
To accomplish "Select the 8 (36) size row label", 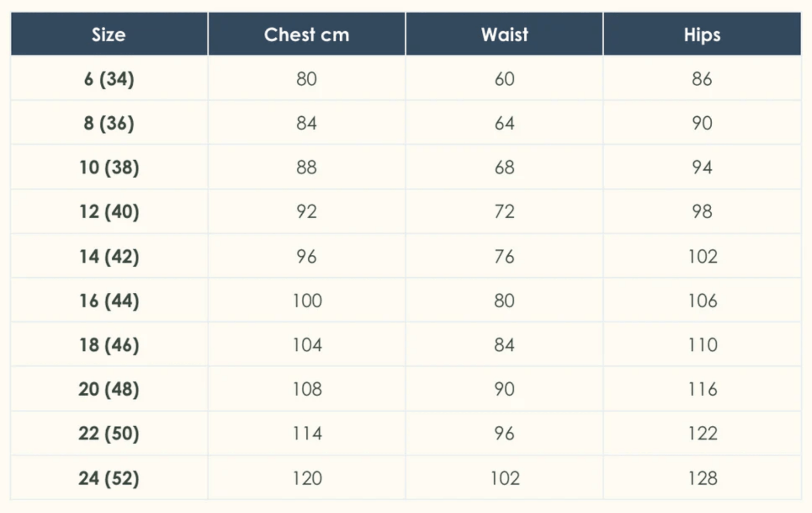I will 109,123.
